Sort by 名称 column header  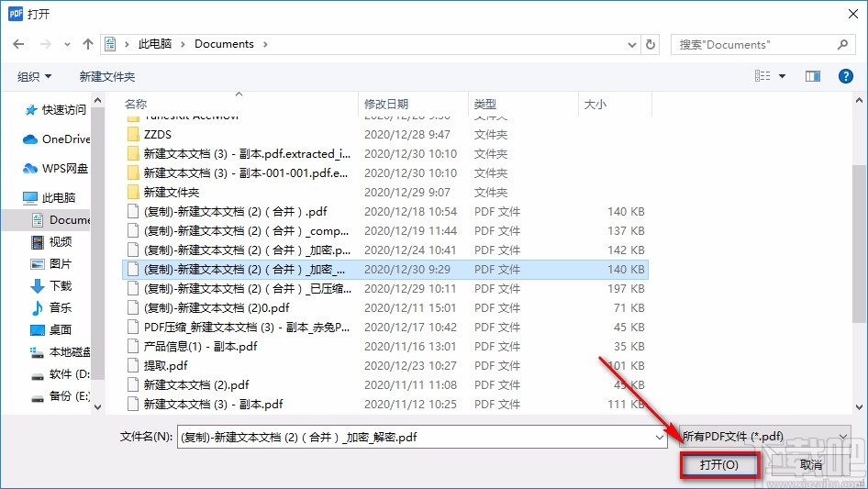(136, 104)
